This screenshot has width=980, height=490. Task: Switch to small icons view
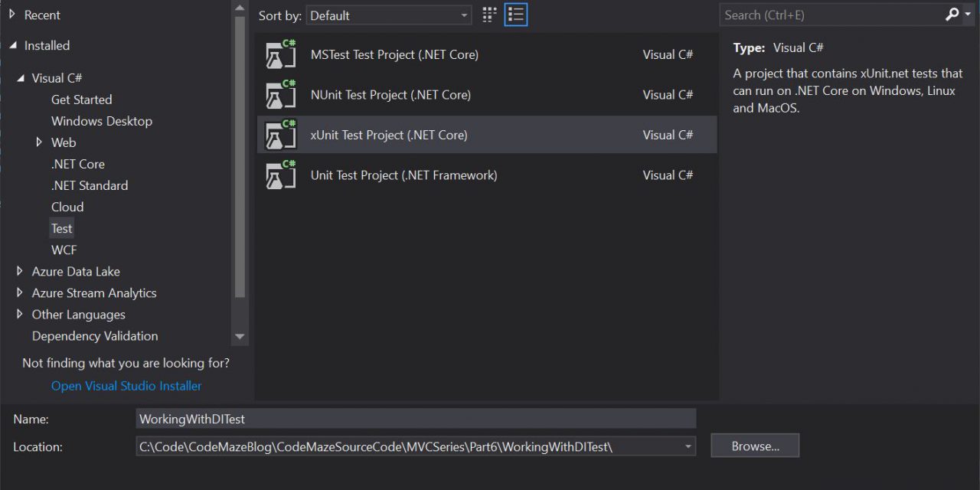(x=490, y=15)
